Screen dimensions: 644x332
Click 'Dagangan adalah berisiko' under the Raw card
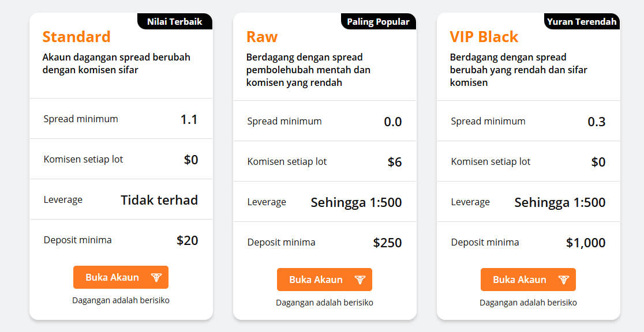(x=324, y=302)
